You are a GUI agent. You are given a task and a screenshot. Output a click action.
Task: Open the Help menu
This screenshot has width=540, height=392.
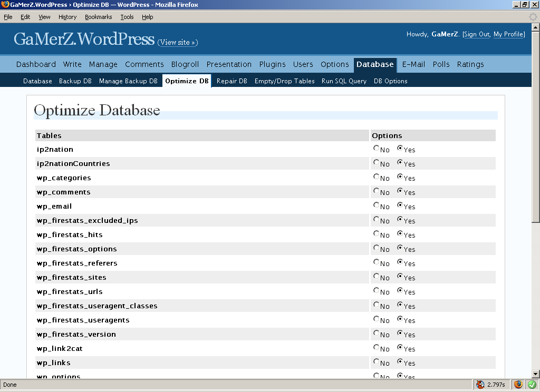pos(148,17)
